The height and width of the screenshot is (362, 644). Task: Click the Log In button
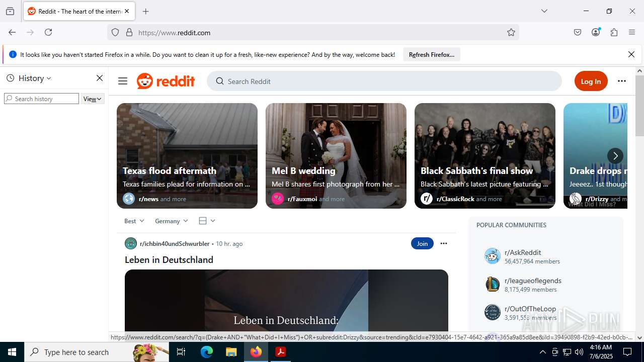coord(591,81)
